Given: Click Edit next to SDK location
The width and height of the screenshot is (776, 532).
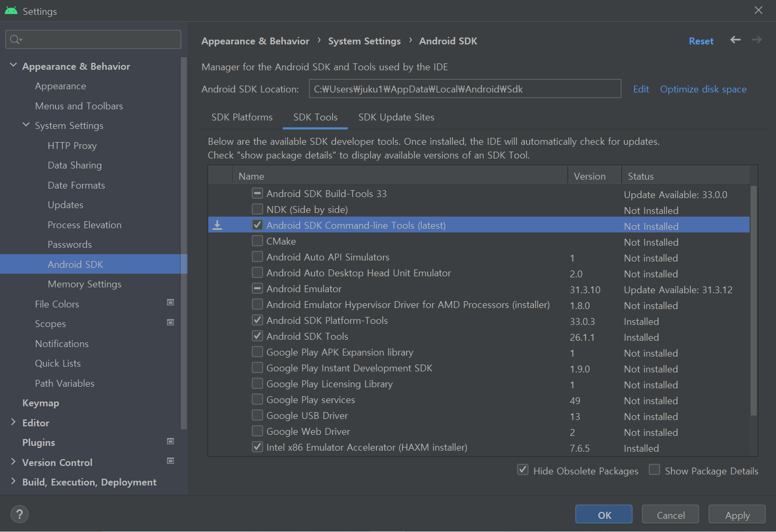Looking at the screenshot, I should (641, 89).
